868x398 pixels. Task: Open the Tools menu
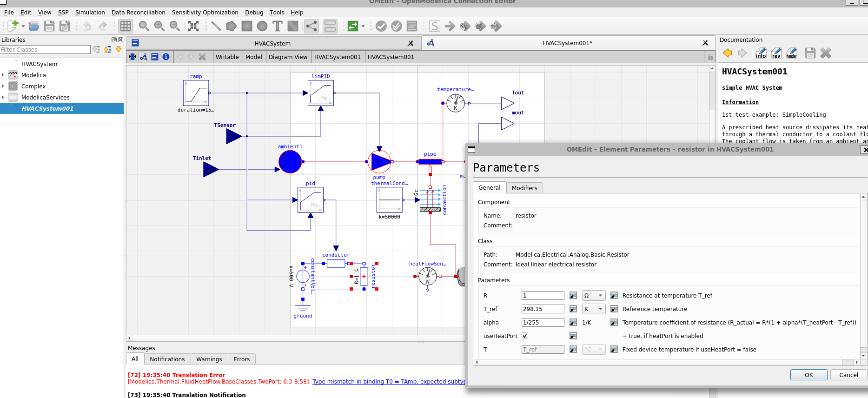[x=277, y=13]
